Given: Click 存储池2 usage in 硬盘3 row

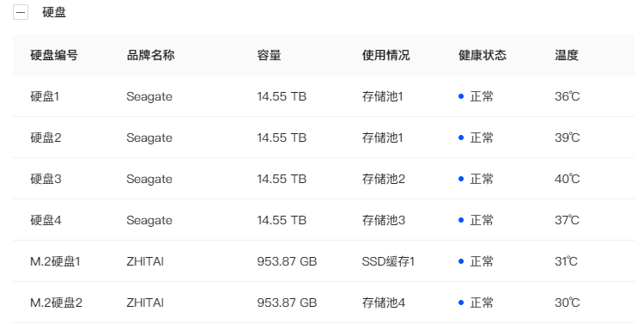Looking at the screenshot, I should coord(384,179).
